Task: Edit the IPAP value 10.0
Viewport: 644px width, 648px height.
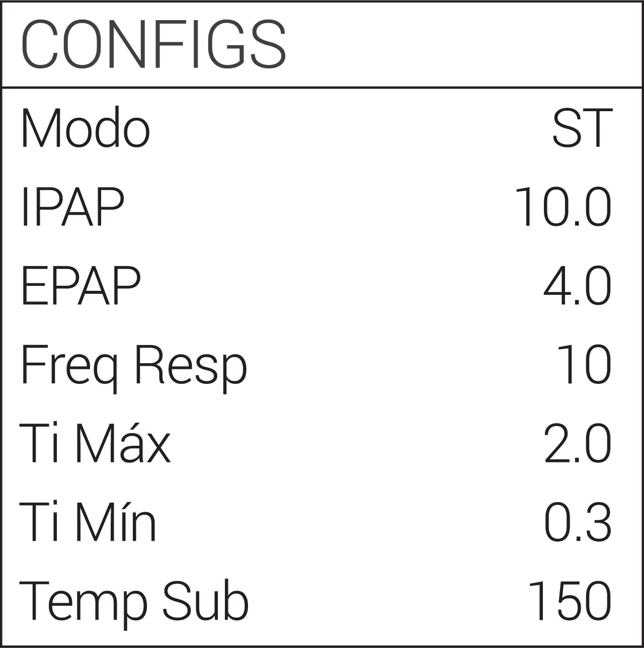Action: [562, 207]
